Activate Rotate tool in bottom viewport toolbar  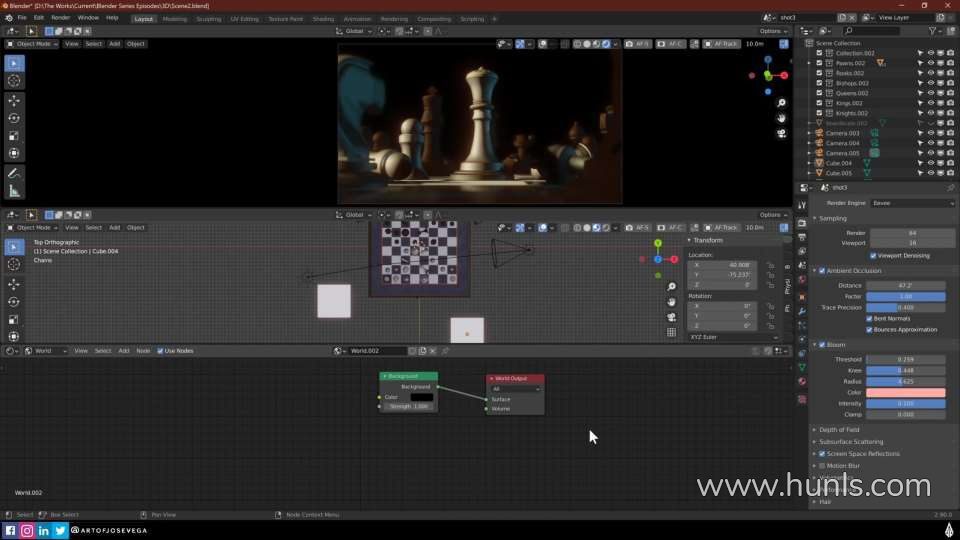pos(14,302)
